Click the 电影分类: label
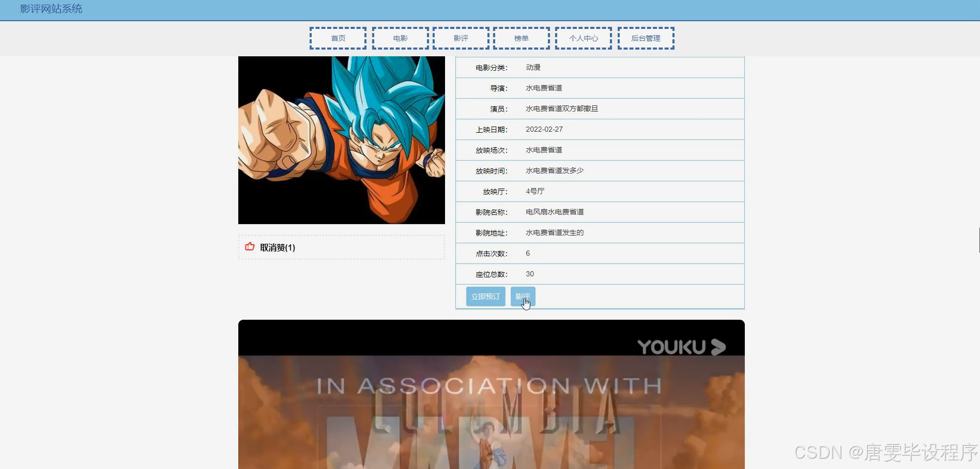 pyautogui.click(x=492, y=68)
